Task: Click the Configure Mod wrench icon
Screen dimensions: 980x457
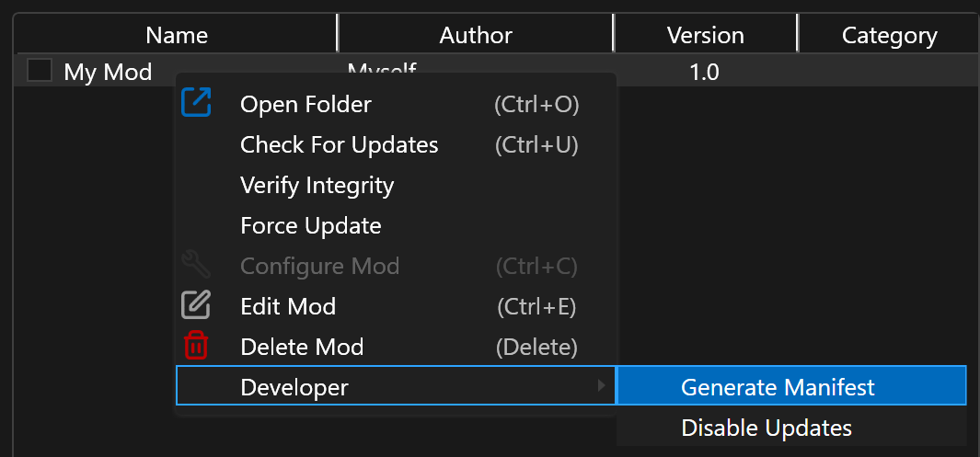Action: point(196,265)
